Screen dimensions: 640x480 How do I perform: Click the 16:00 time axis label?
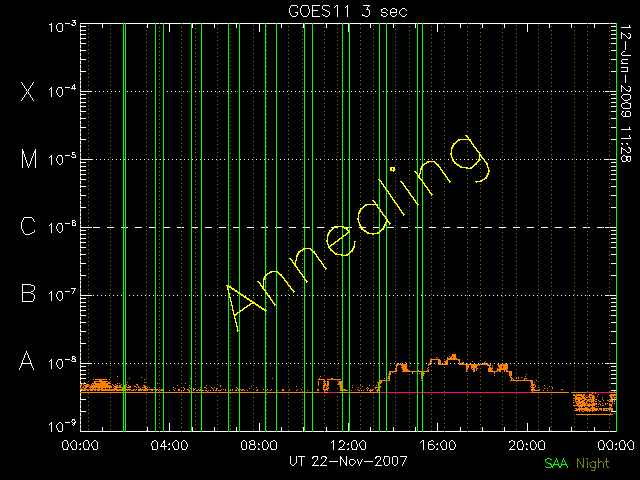click(438, 444)
